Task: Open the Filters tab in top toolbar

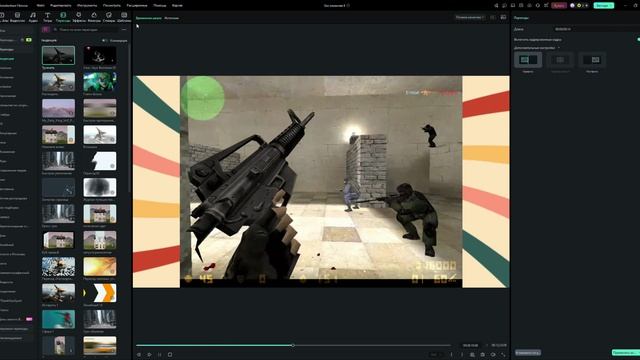Action: click(94, 17)
